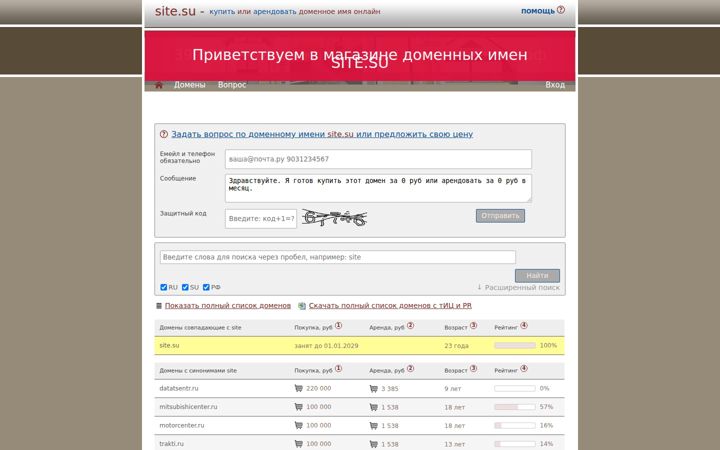Click rent cart icon in trakti.ru row
The height and width of the screenshot is (450, 720).
tap(373, 444)
